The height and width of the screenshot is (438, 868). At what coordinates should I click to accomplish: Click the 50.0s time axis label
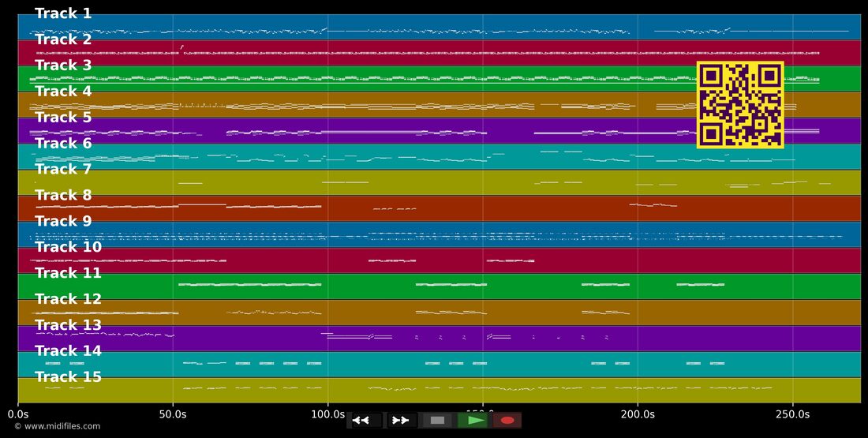click(173, 414)
